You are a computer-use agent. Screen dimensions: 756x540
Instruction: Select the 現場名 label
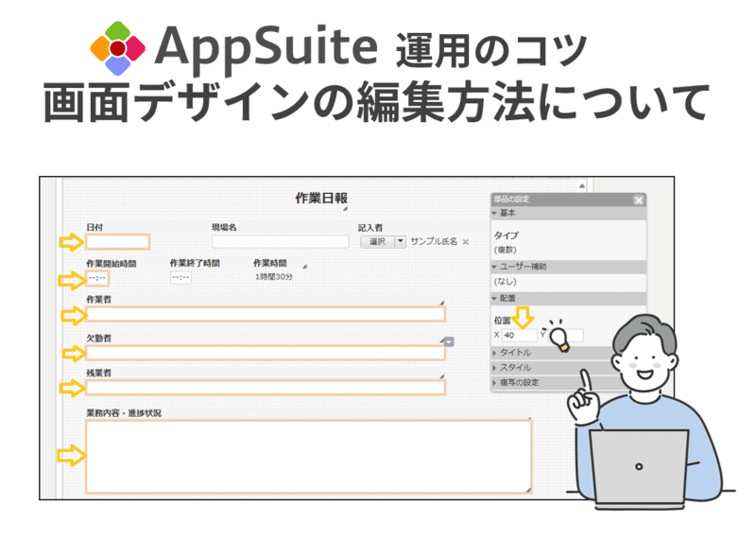224,227
